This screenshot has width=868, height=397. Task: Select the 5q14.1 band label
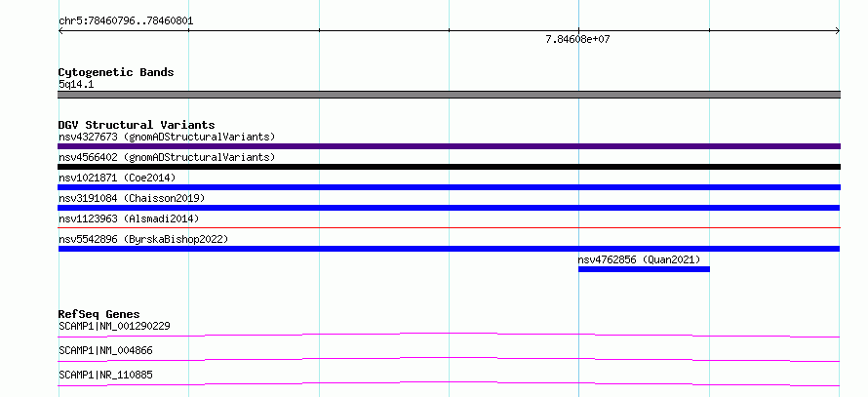[75, 84]
